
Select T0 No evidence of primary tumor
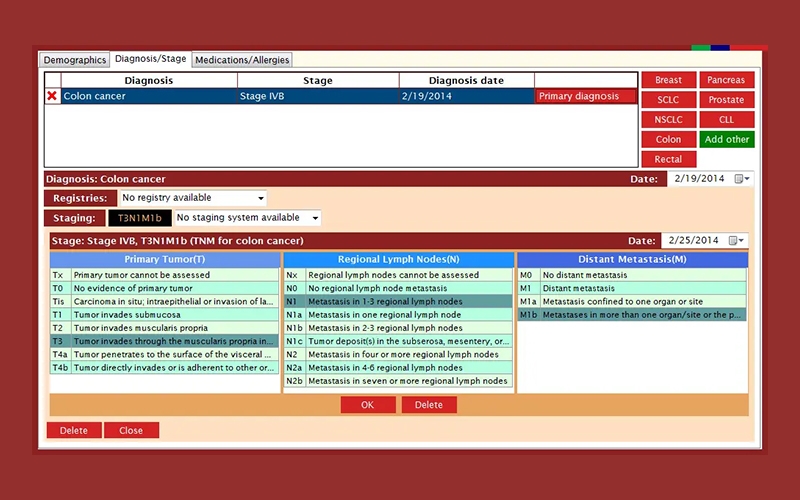[165, 288]
